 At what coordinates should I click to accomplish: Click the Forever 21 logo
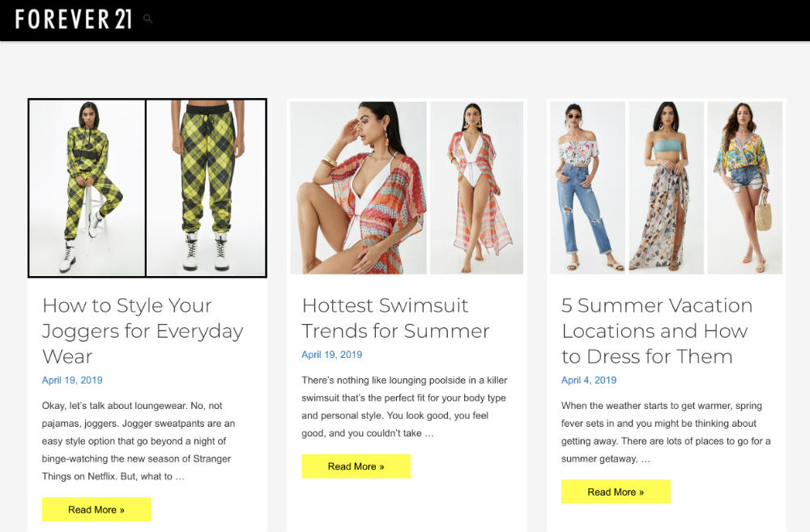tap(74, 19)
